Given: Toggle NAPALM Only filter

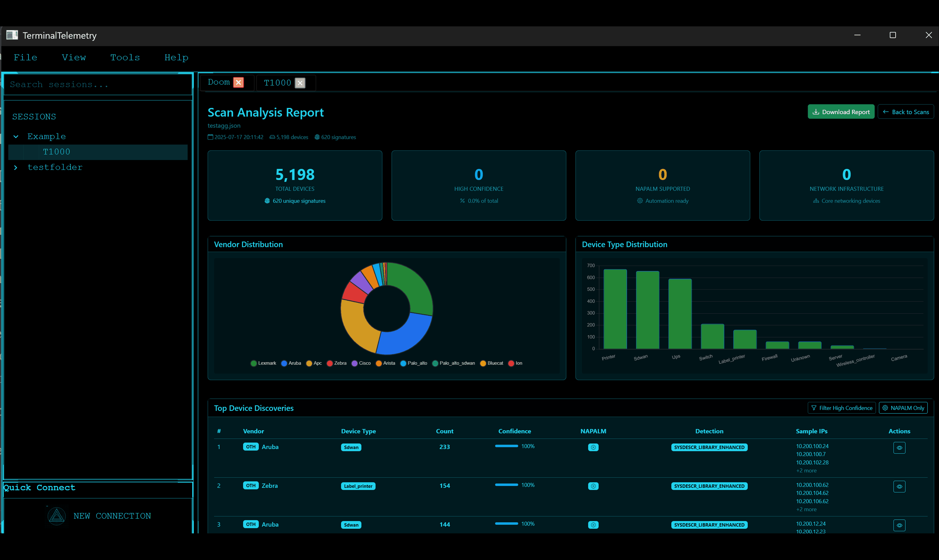Looking at the screenshot, I should [903, 408].
